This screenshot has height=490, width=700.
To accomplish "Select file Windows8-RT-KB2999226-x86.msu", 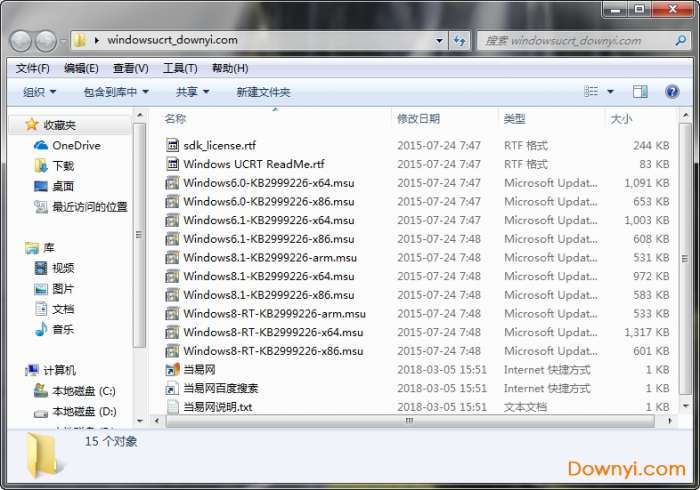I will click(273, 351).
